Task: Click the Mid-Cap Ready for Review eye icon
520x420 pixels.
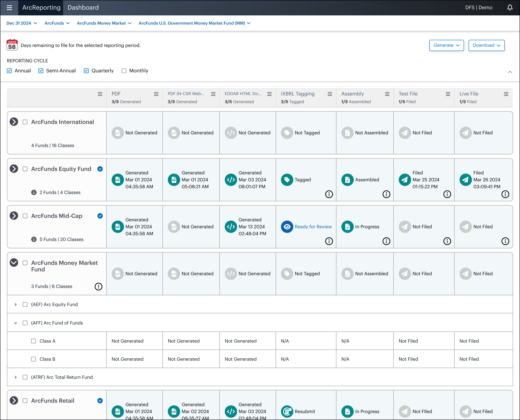Action: point(287,227)
